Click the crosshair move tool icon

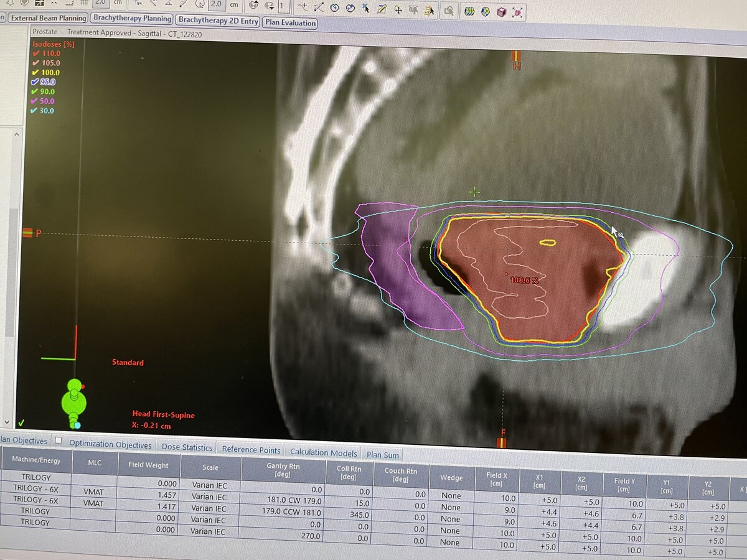point(398,9)
